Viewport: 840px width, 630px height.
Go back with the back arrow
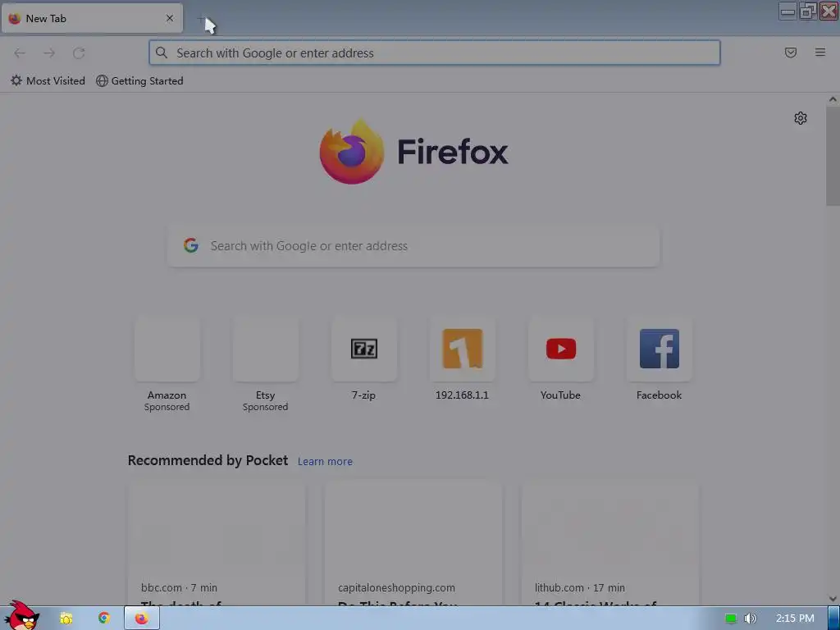click(x=20, y=53)
